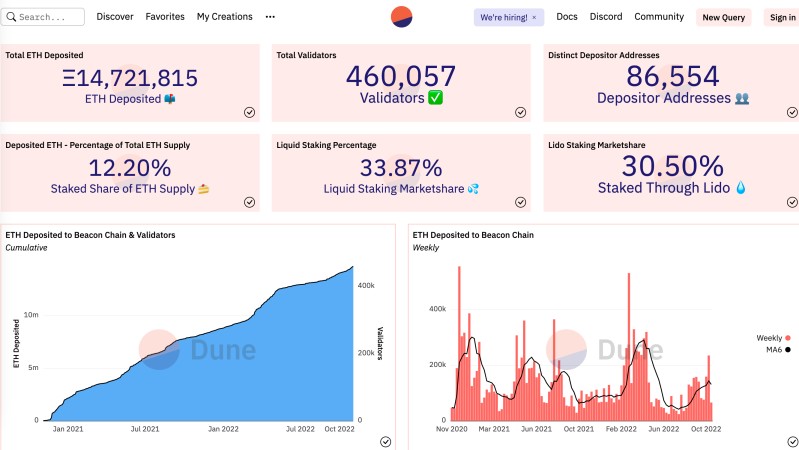
Task: Click checkmark icon on Liquid Staking Percentage card
Action: pyautogui.click(x=520, y=202)
